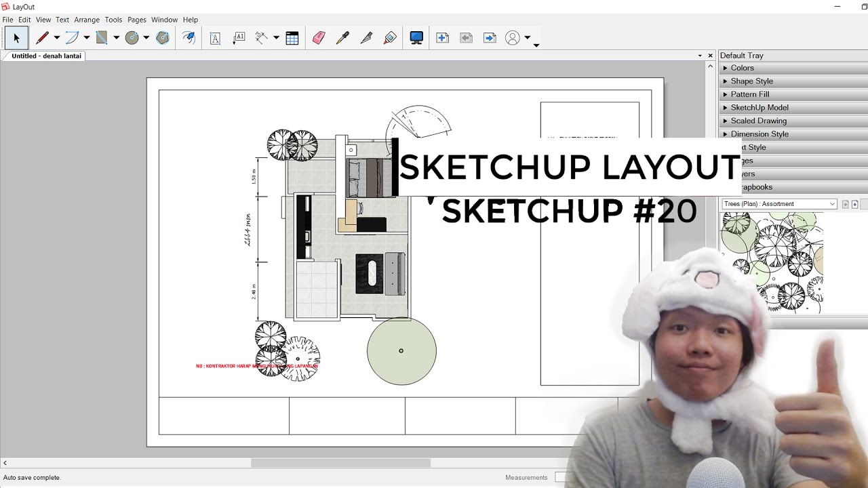Click the left scroll arrow at bottom
The image size is (868, 488).
tap(5, 463)
